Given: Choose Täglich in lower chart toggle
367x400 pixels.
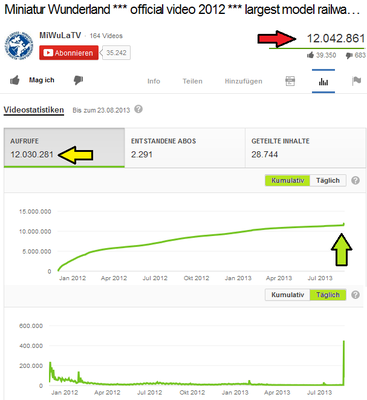Looking at the screenshot, I should point(328,295).
